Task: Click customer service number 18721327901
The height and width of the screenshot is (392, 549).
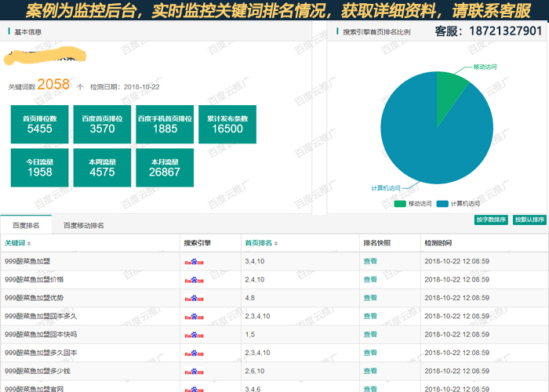Action: [x=505, y=31]
